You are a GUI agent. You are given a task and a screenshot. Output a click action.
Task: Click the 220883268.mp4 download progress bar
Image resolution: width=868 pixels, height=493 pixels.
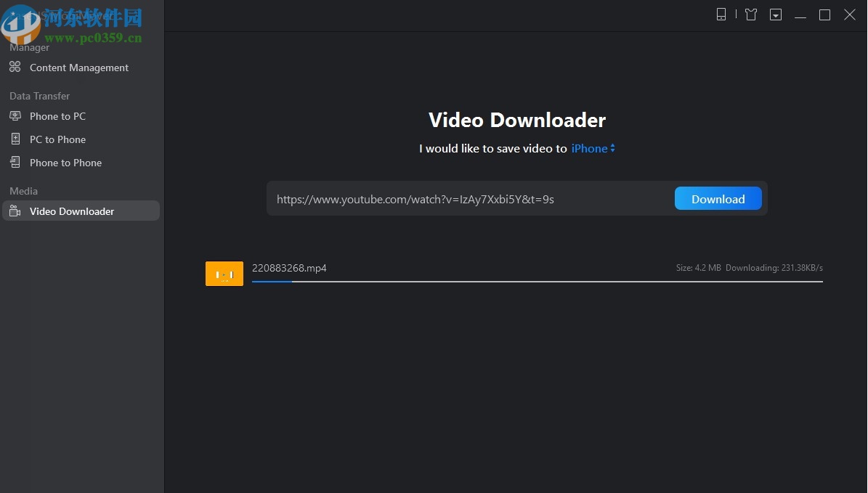tap(537, 282)
